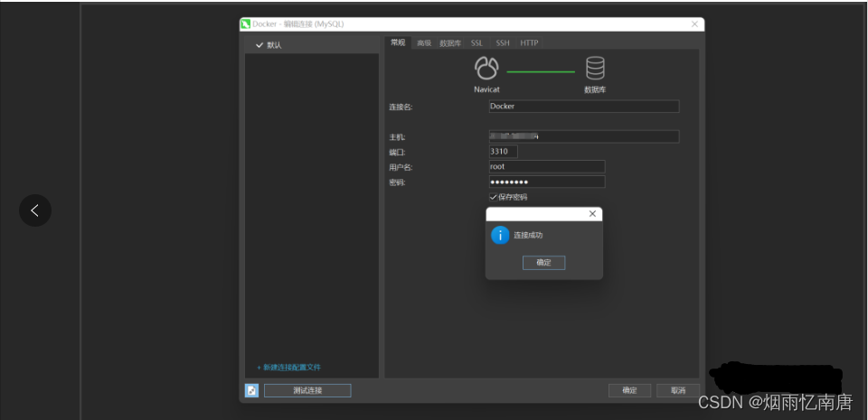This screenshot has width=868, height=420.
Task: Close the 连接成功 message dialog
Action: point(592,214)
